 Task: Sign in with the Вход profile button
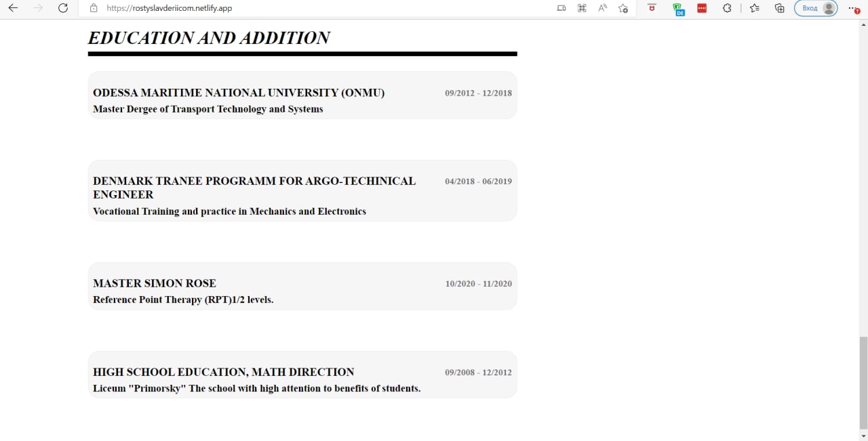pos(816,8)
